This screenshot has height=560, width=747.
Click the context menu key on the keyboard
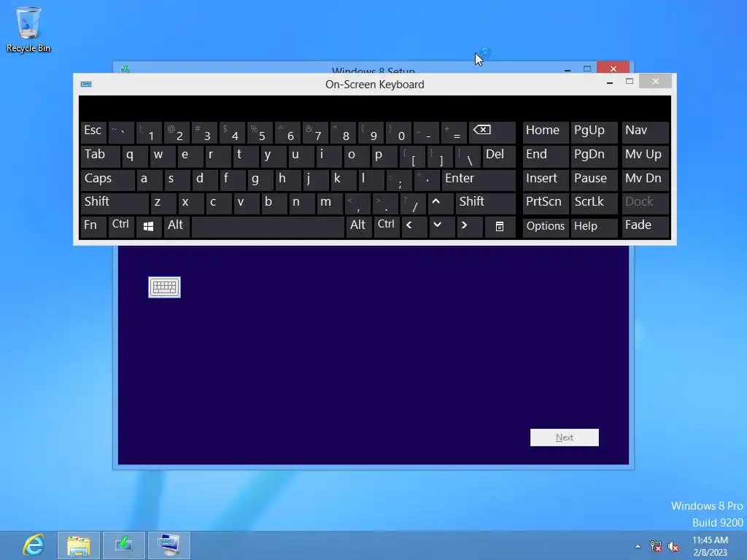click(x=499, y=227)
